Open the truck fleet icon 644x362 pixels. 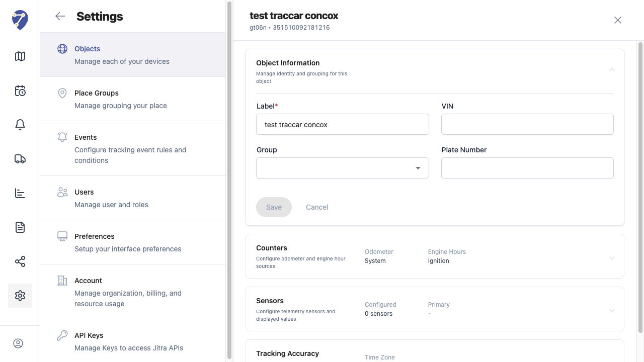20,159
